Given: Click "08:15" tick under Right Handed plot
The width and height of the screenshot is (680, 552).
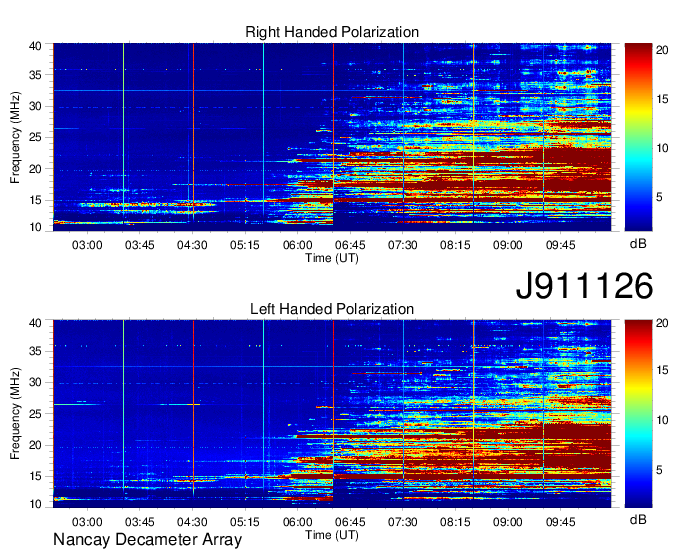Looking at the screenshot, I should coord(455,245).
